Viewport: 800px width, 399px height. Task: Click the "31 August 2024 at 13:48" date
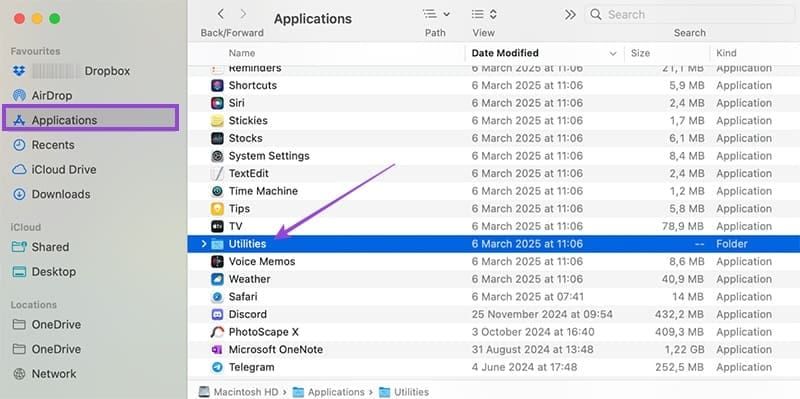pos(532,350)
